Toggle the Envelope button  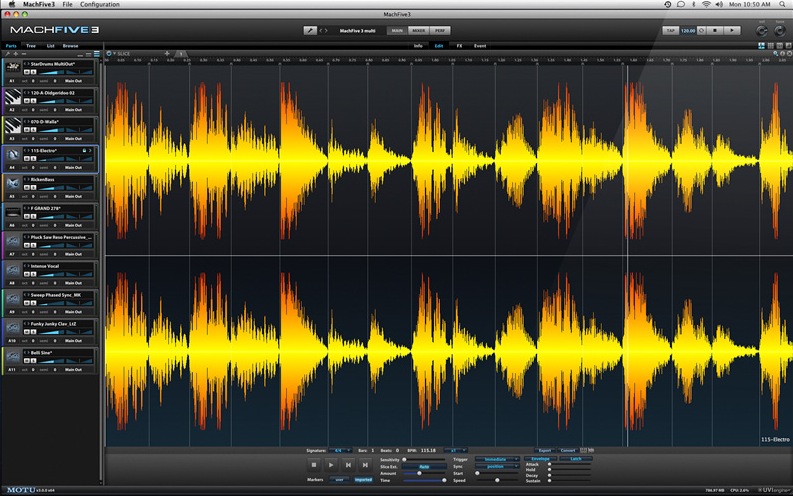coord(540,459)
